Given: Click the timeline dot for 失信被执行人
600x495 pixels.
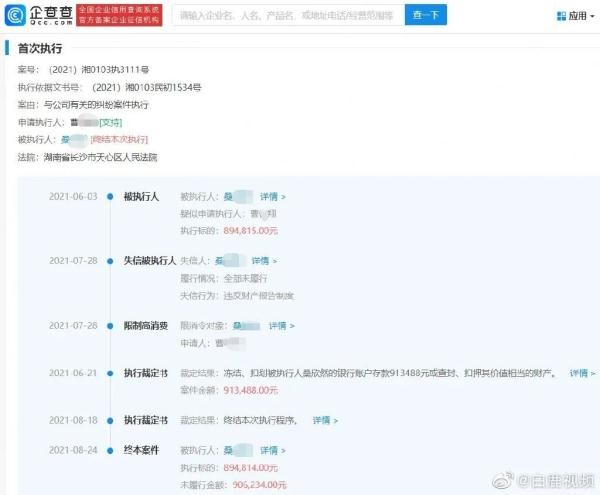Looking at the screenshot, I should (110, 261).
